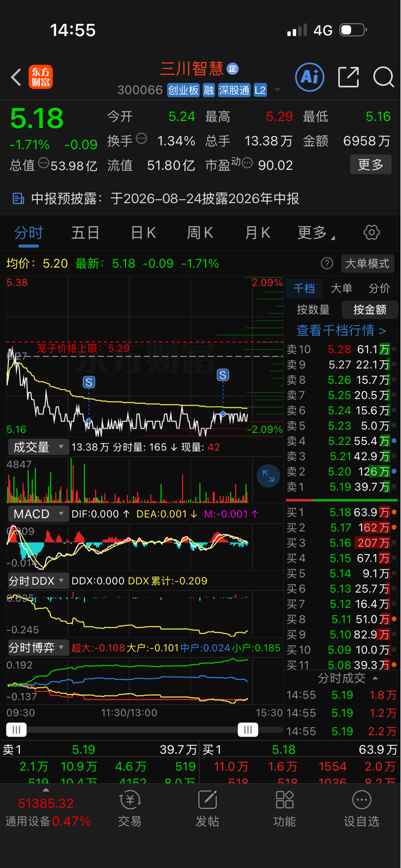The image size is (401, 868).
Task: Open 交易 trade icon
Action: (x=130, y=809)
